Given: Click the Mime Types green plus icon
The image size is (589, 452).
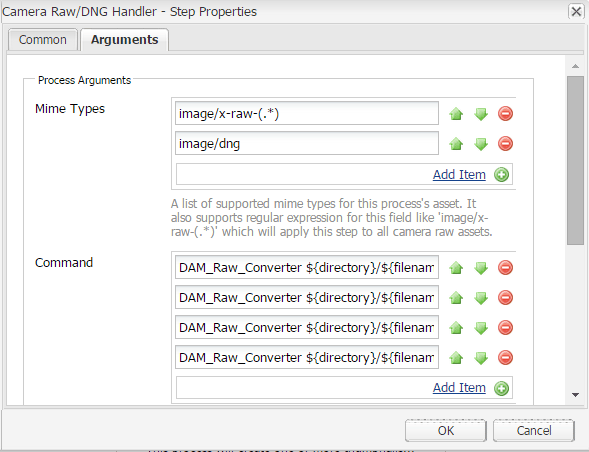Looking at the screenshot, I should (x=501, y=175).
